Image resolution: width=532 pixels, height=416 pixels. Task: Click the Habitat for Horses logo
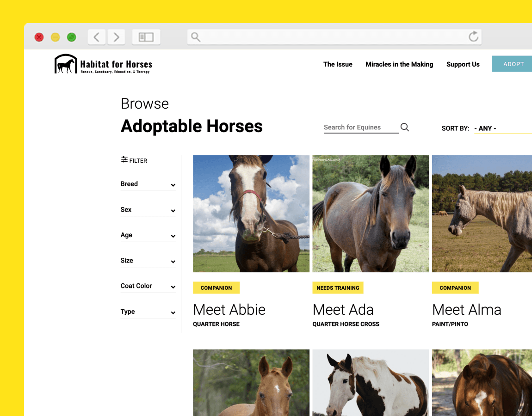click(x=103, y=64)
